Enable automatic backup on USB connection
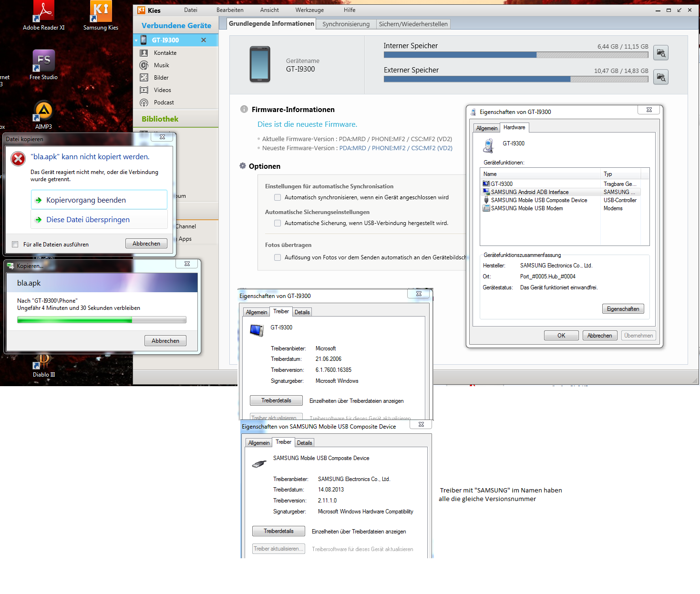This screenshot has width=700, height=594. coord(278,223)
